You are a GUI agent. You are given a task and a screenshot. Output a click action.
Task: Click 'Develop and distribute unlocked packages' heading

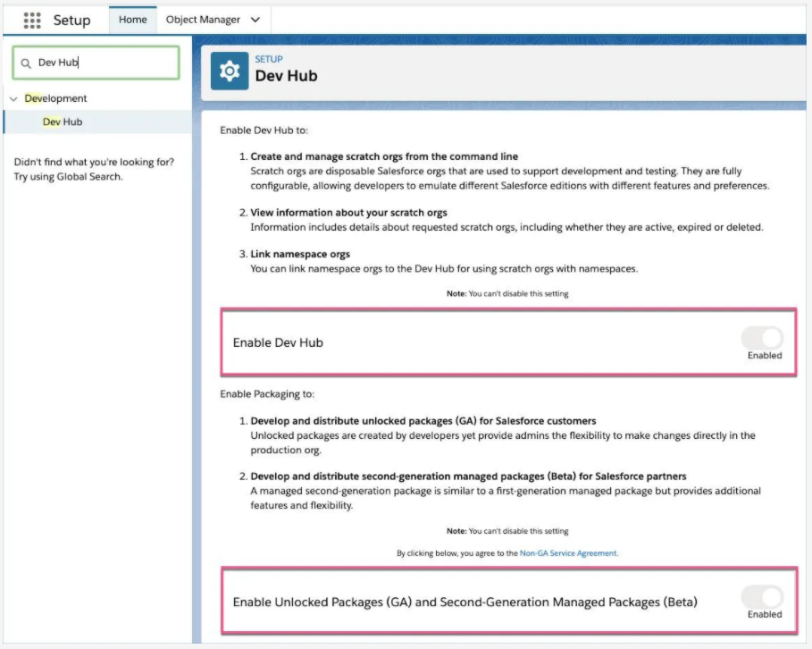(423, 421)
